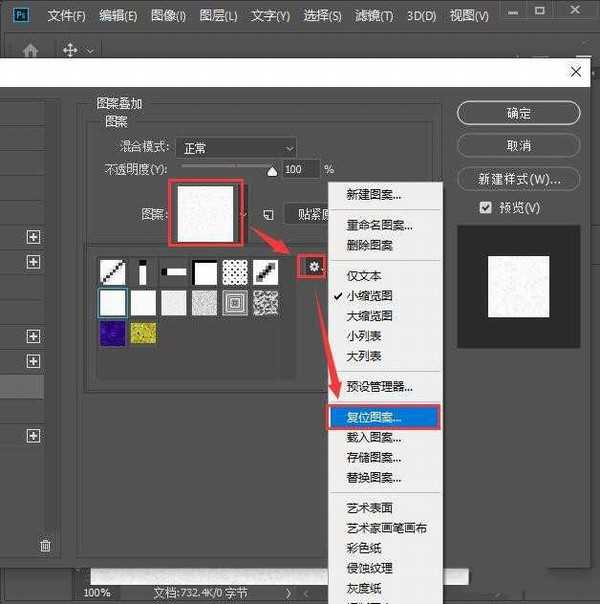Select the yellow pattern swatch

143,333
